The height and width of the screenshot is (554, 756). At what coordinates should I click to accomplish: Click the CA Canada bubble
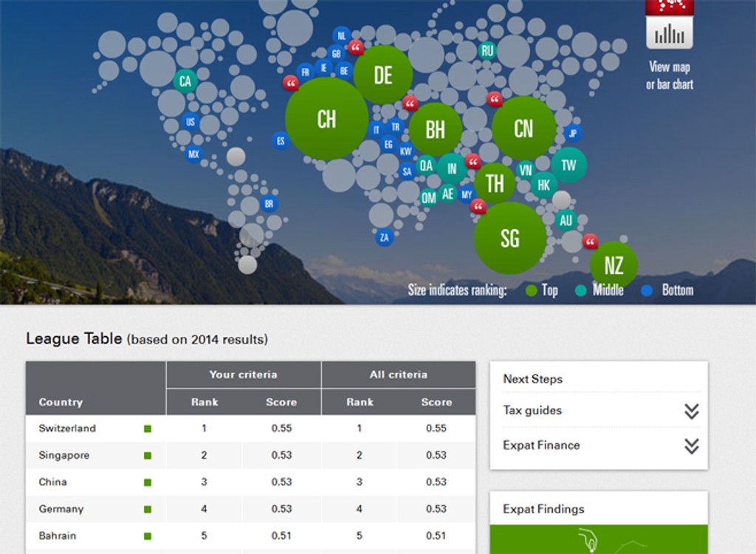pyautogui.click(x=185, y=81)
